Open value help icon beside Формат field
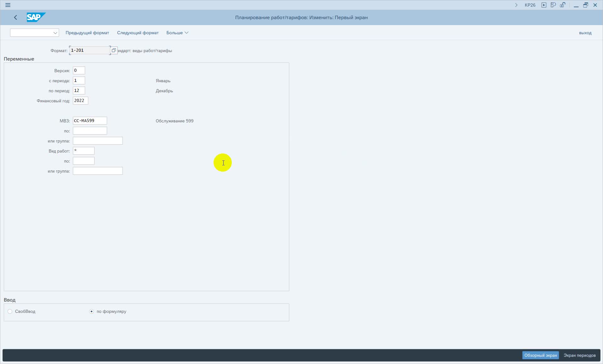 pos(114,50)
